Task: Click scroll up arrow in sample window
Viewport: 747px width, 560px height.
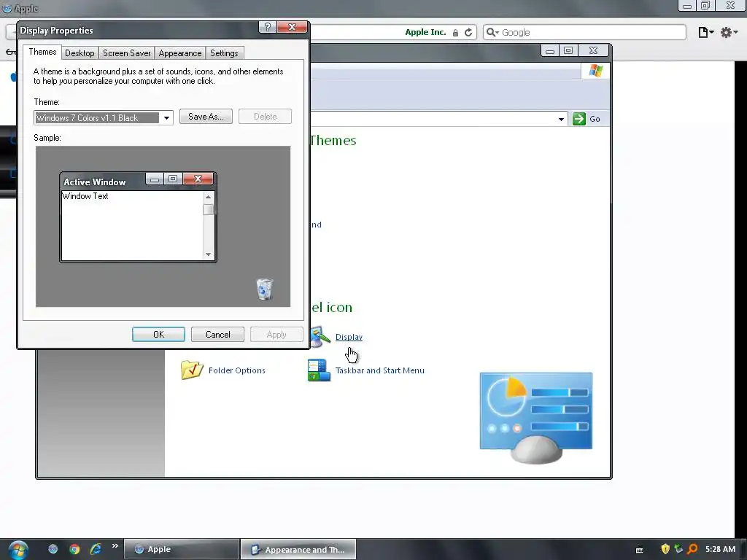Action: [208, 197]
